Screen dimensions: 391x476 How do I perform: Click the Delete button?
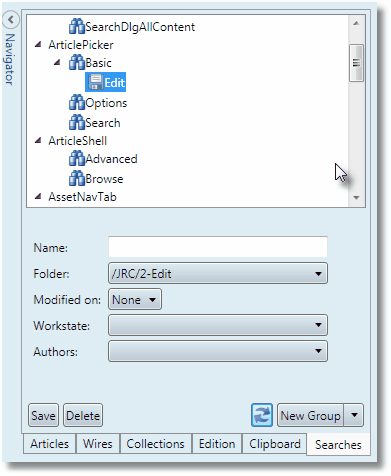click(83, 415)
